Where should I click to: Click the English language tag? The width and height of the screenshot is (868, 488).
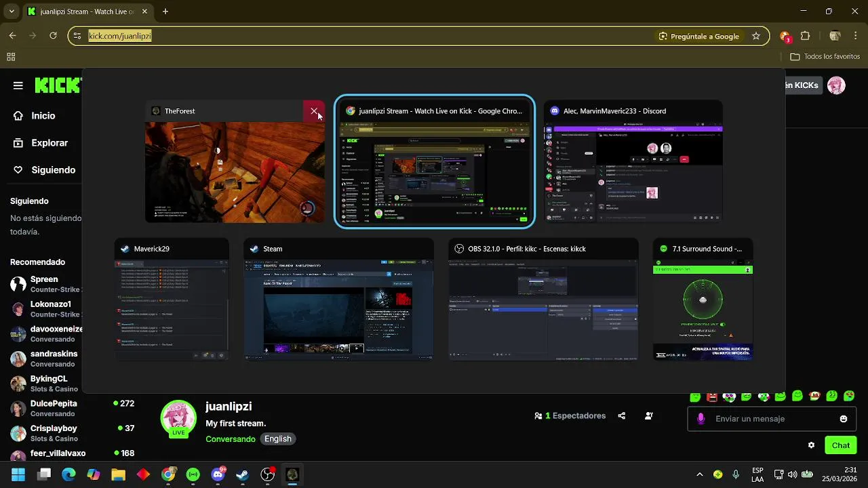[278, 439]
